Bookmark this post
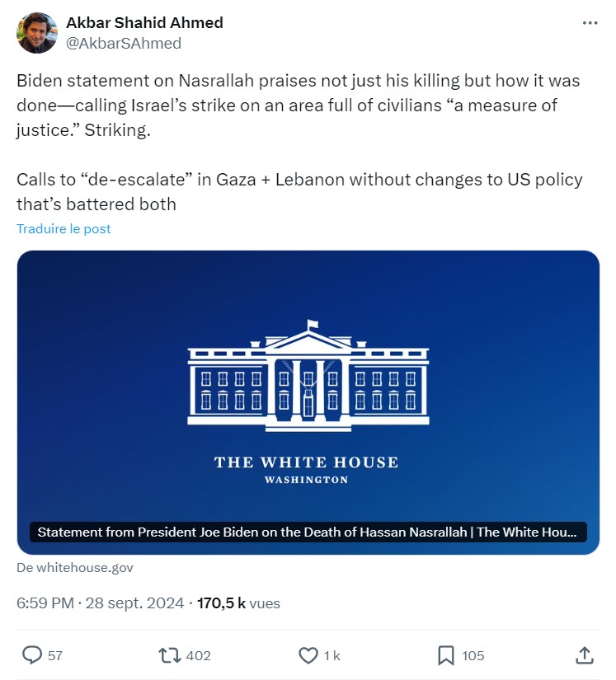Viewport: 616px width, 680px height. pyautogui.click(x=445, y=655)
